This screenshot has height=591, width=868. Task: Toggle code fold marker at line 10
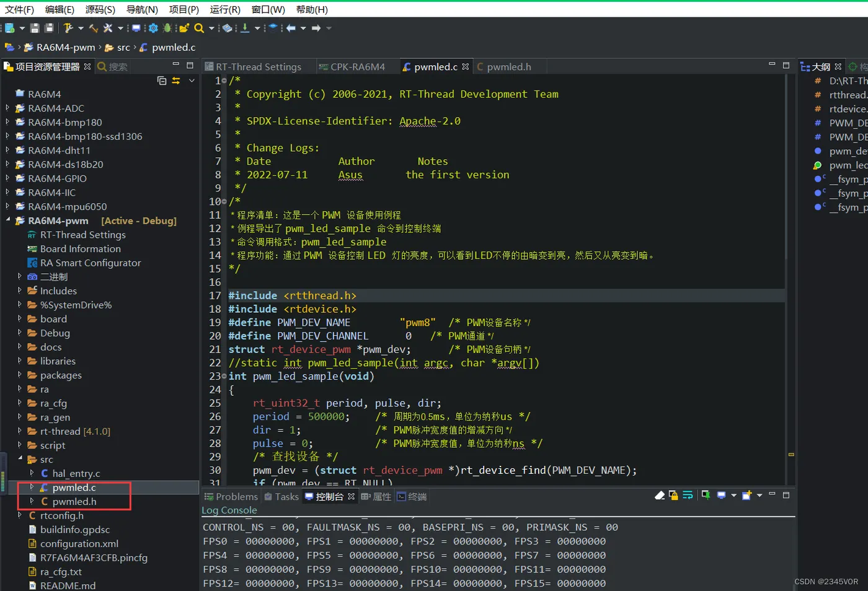tap(224, 202)
